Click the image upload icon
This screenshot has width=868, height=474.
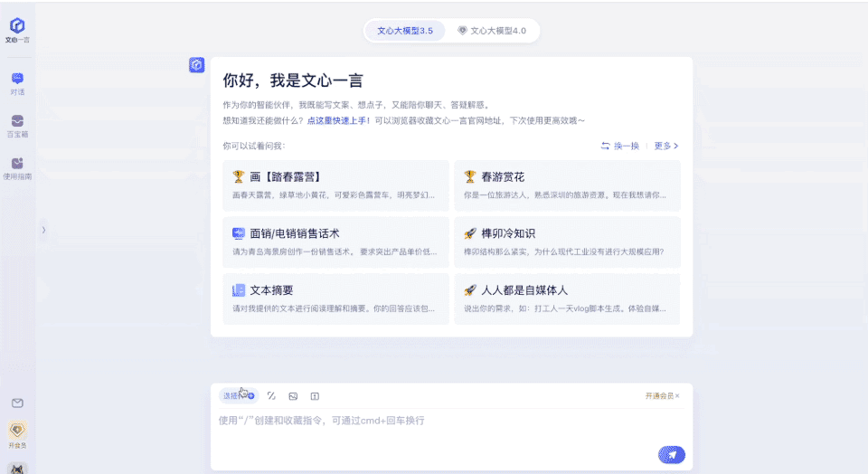point(293,396)
